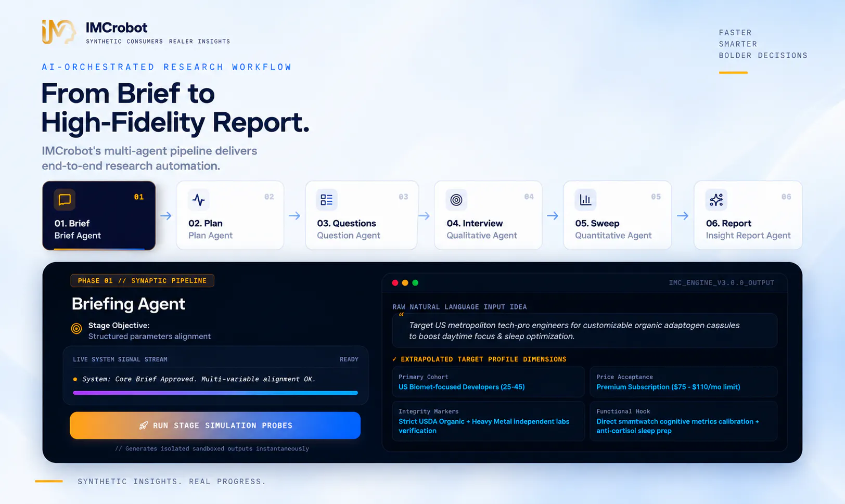Viewport: 845px width, 504px height.
Task: Click Premium Subscription price limit value
Action: [668, 387]
